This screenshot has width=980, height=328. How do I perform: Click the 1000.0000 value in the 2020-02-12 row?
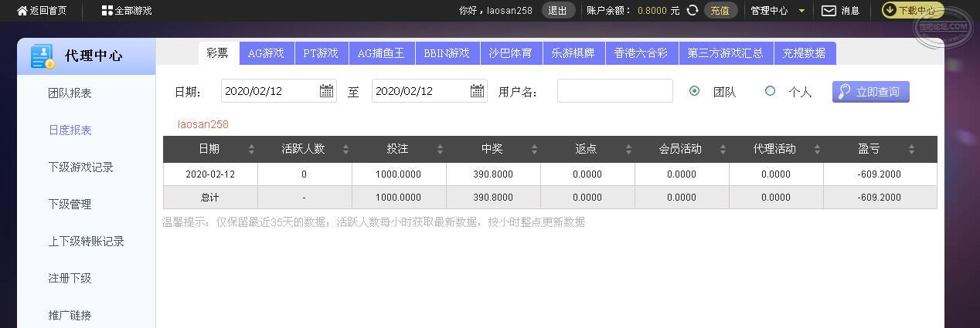click(399, 174)
